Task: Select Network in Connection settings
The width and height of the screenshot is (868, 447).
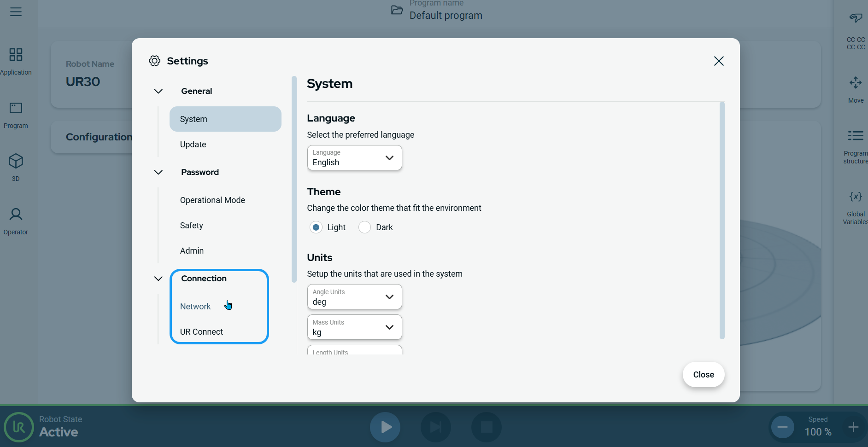Action: pos(195,307)
